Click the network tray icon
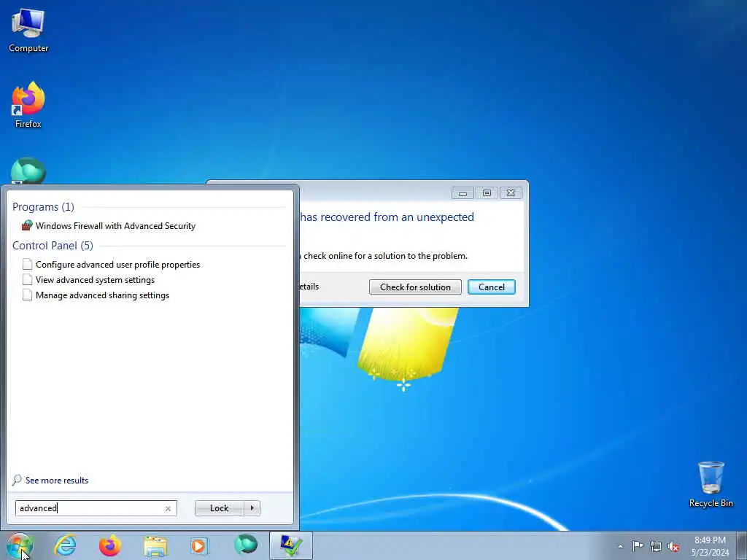 (656, 546)
